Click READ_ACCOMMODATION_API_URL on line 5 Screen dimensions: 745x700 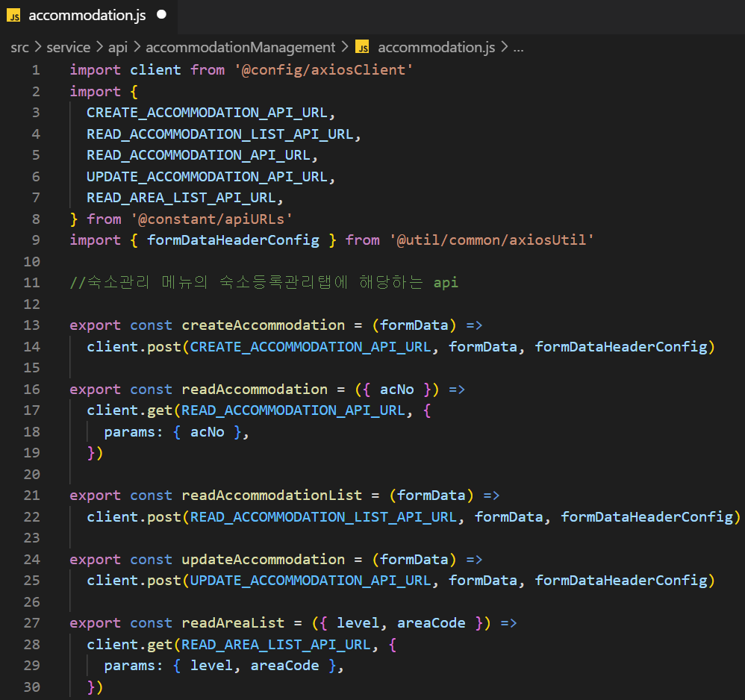point(199,155)
